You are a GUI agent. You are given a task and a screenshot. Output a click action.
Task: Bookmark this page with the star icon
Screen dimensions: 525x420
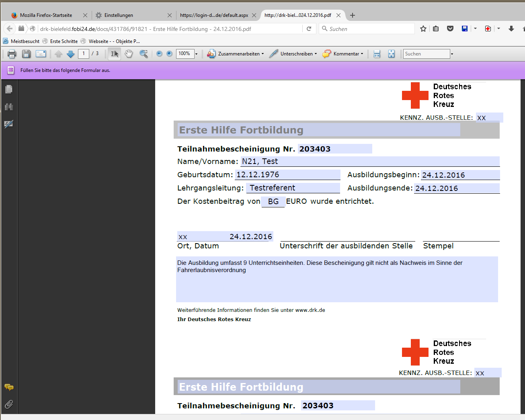[423, 29]
